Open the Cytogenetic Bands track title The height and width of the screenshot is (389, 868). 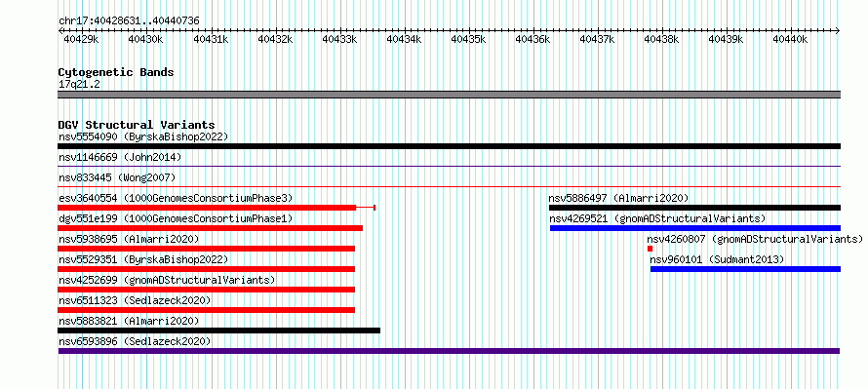116,72
